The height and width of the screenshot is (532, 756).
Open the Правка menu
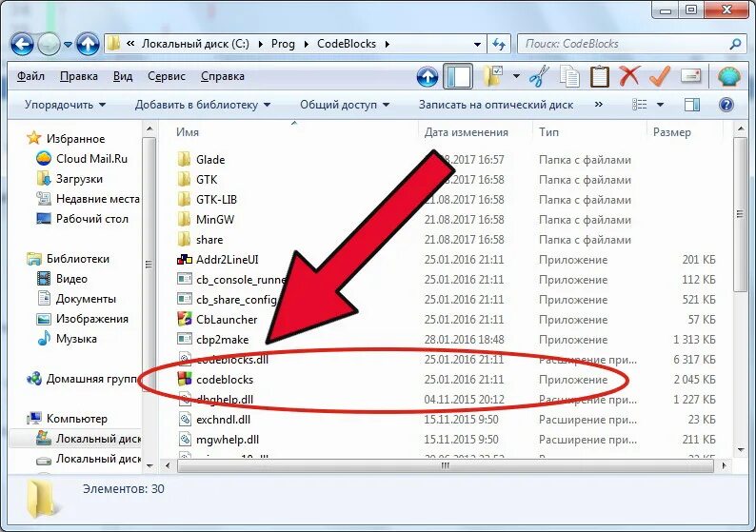pos(79,76)
